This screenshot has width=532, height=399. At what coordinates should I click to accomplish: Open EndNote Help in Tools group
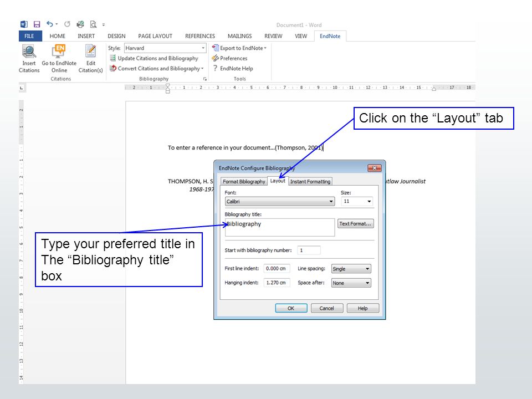(x=233, y=69)
